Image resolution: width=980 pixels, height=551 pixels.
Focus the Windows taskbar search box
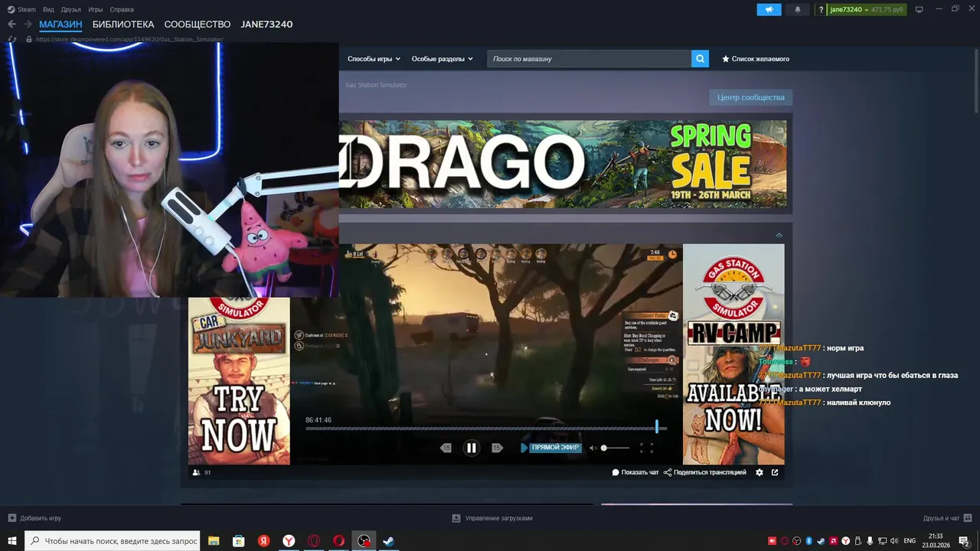[x=113, y=541]
